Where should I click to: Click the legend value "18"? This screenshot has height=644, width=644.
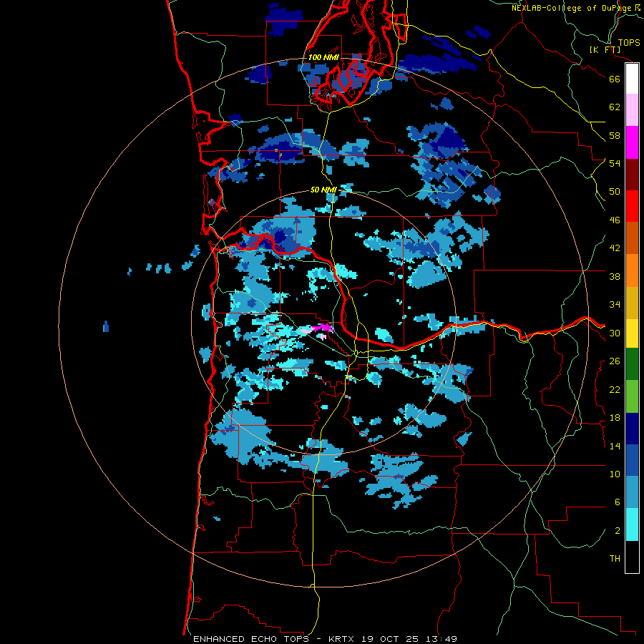(x=615, y=418)
